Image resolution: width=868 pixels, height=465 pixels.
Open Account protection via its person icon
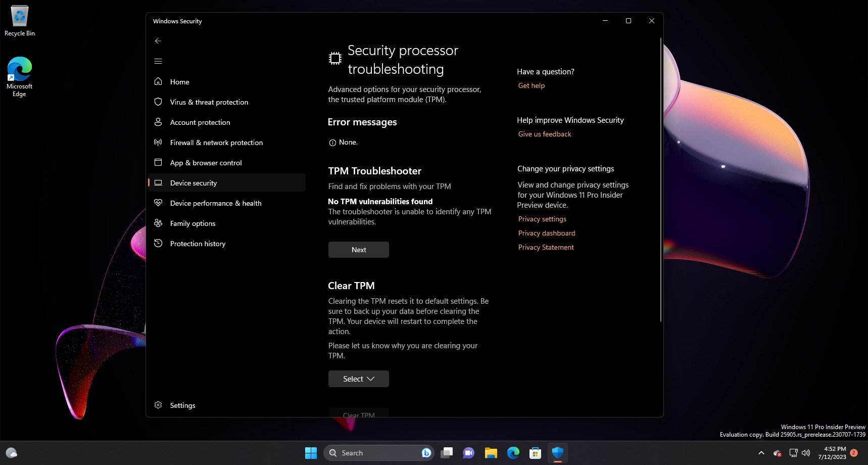point(158,122)
